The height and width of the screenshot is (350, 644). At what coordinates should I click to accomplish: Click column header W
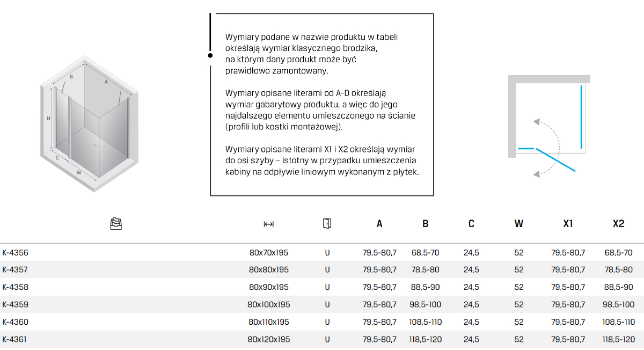point(518,224)
